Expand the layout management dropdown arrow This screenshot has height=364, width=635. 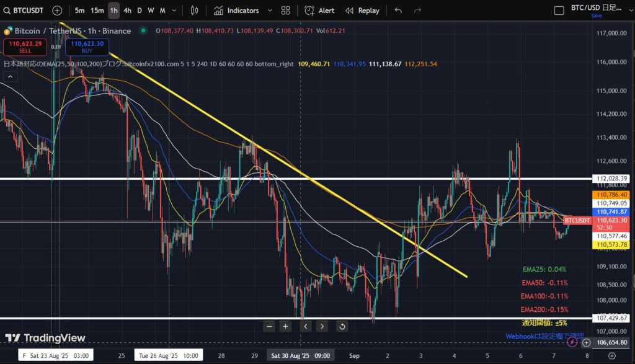631,11
